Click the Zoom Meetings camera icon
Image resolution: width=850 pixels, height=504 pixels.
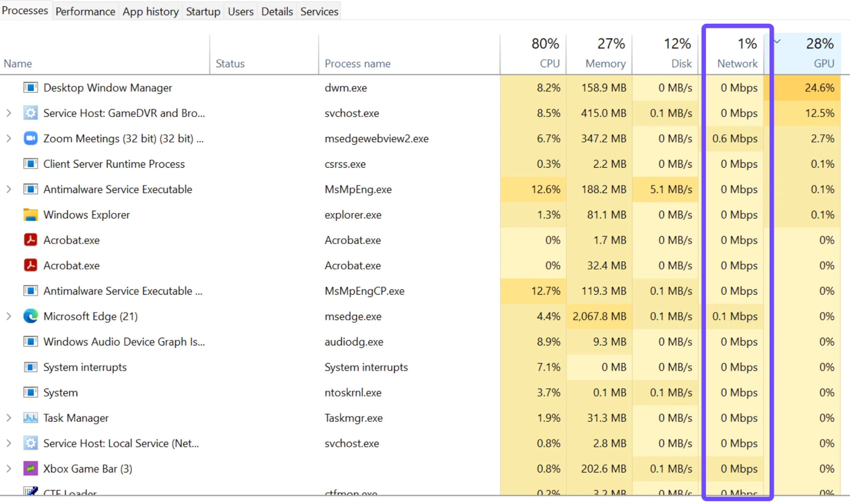tap(30, 138)
